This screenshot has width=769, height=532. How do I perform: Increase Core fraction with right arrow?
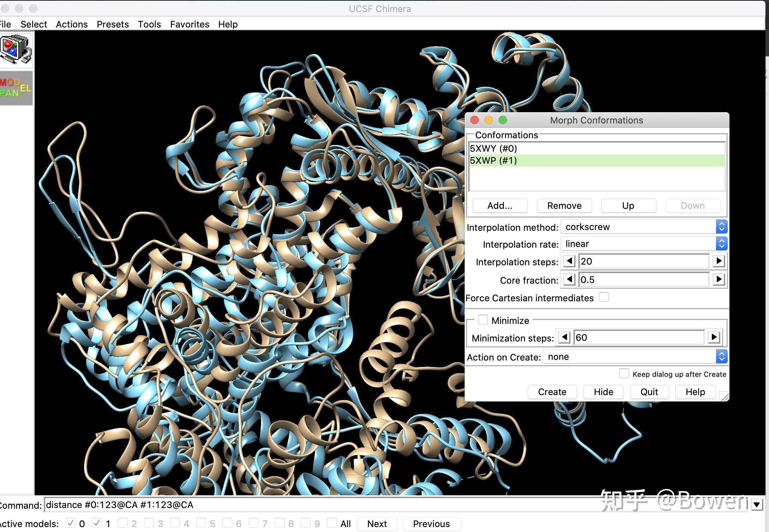719,280
